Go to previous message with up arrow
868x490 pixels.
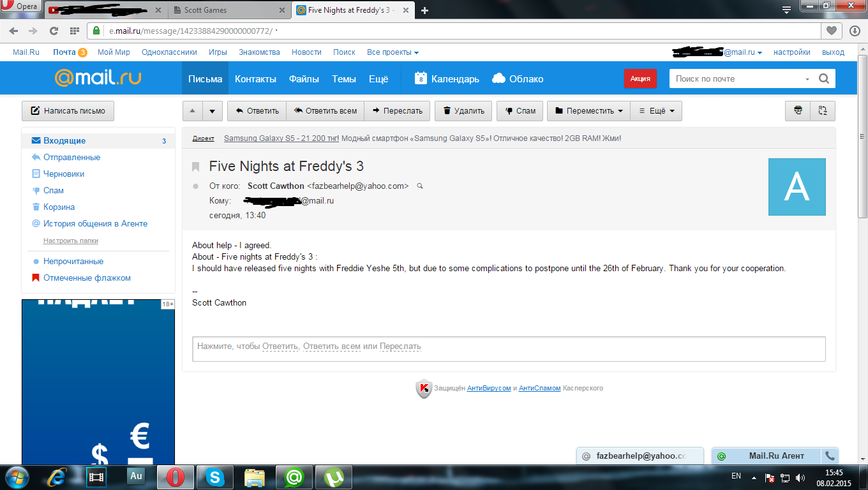[193, 111]
